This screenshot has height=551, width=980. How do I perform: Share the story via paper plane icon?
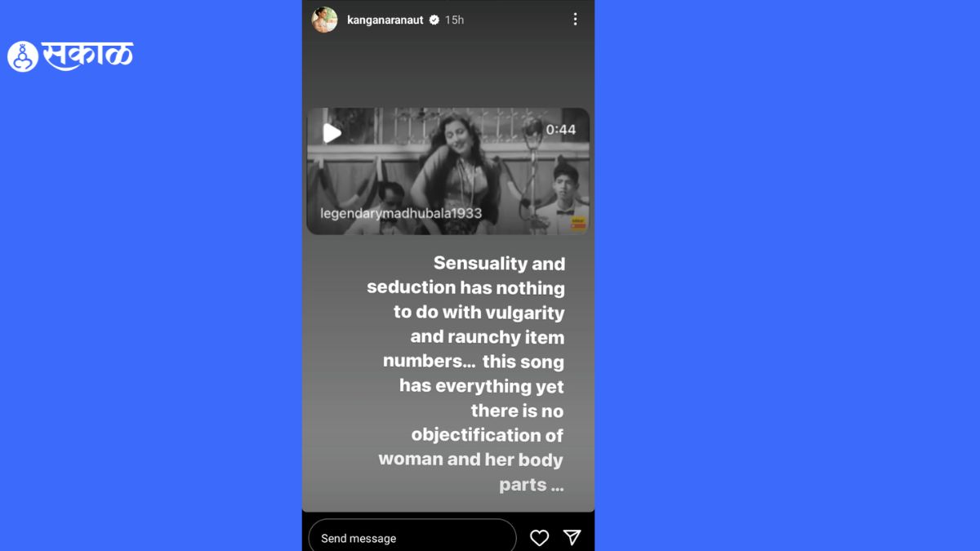572,537
